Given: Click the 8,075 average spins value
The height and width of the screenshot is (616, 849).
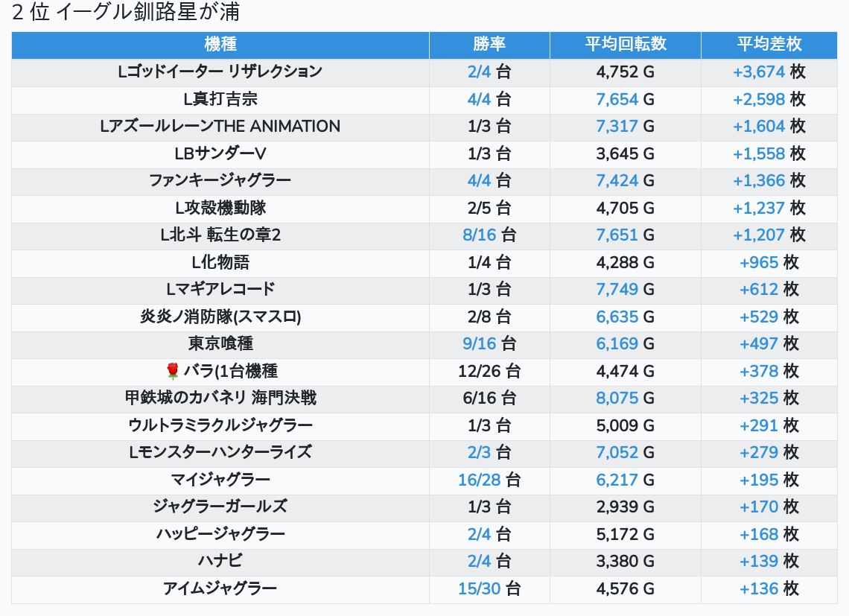Looking at the screenshot, I should point(617,399).
